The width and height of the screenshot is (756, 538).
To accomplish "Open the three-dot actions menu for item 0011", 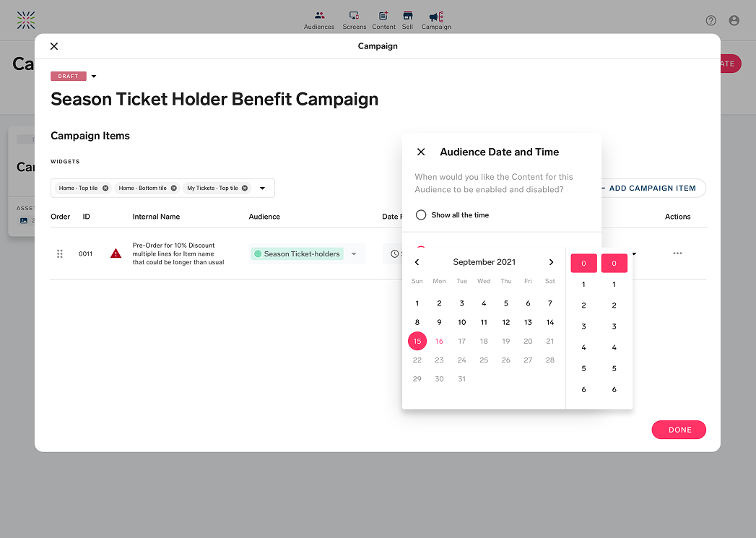I will (677, 253).
